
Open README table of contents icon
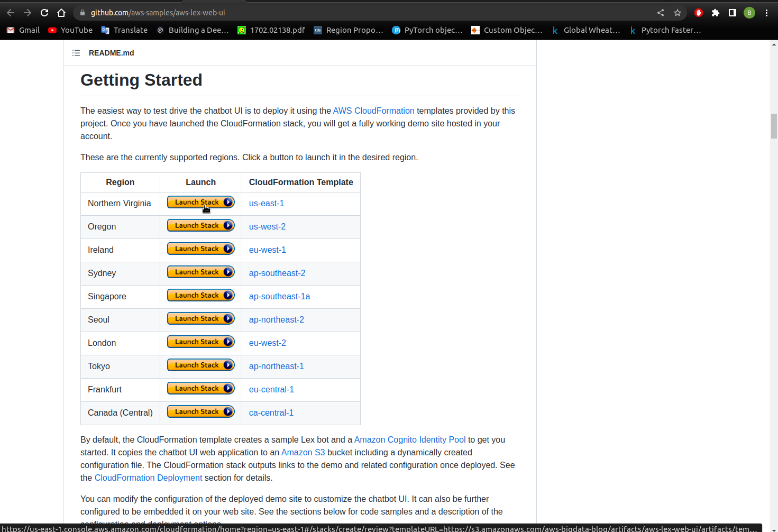[x=76, y=53]
